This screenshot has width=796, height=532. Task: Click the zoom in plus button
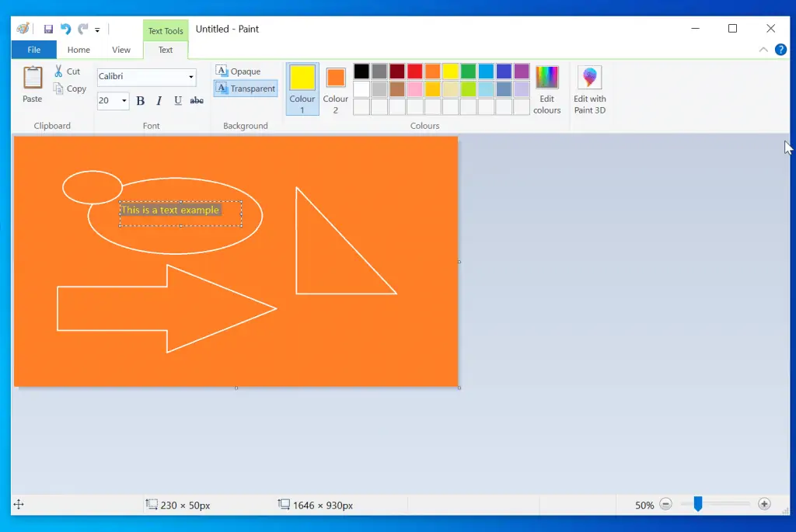(x=764, y=504)
